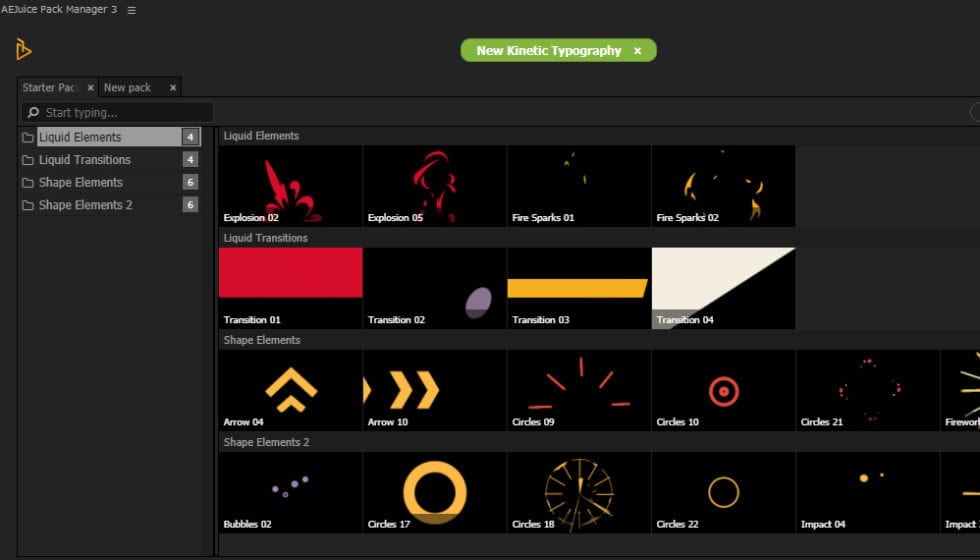980x560 pixels.
Task: Select the Circles 22 thumbnail
Action: point(724,492)
